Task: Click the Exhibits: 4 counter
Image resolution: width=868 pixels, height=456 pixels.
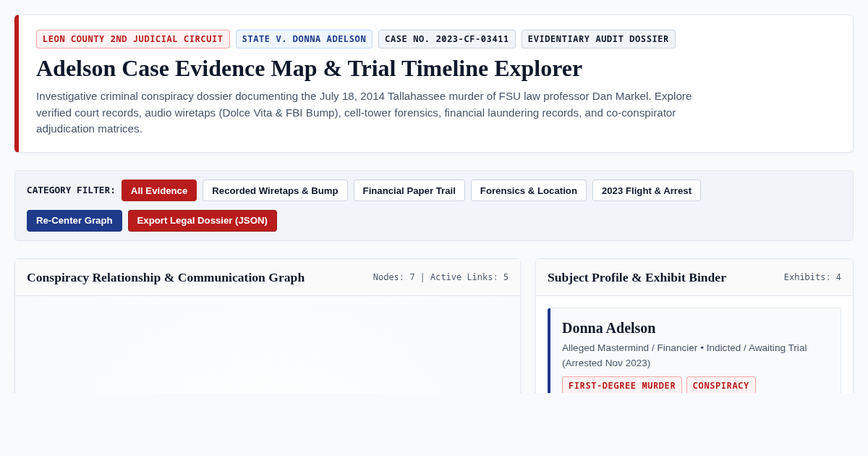Action: (812, 277)
